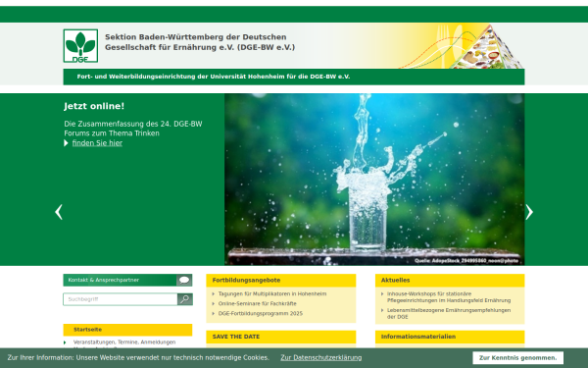Click the Aktuelles heading
Viewport: 588px width, 368px height.
[x=395, y=280]
